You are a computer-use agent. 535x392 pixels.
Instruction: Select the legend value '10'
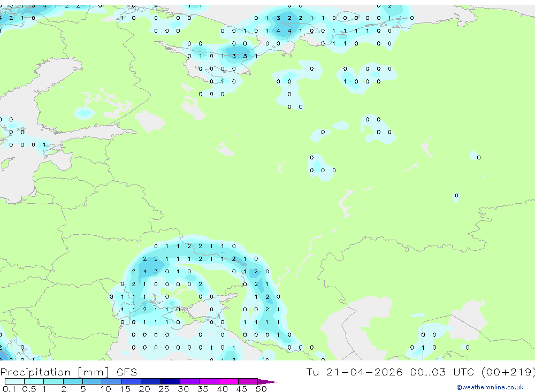point(106,389)
